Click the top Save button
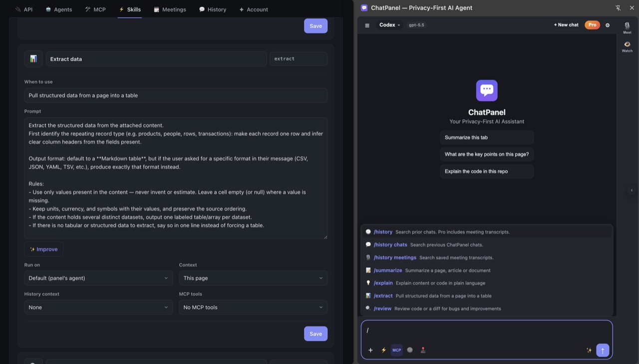This screenshot has height=364, width=639. pyautogui.click(x=316, y=26)
